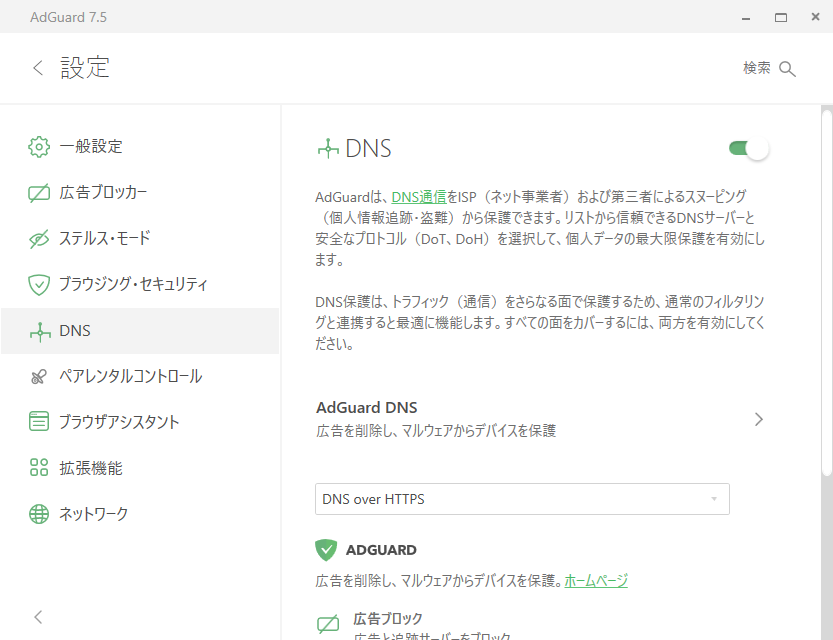Click the dropdown arrow for DNS protocol
The width and height of the screenshot is (833, 640).
point(714,499)
